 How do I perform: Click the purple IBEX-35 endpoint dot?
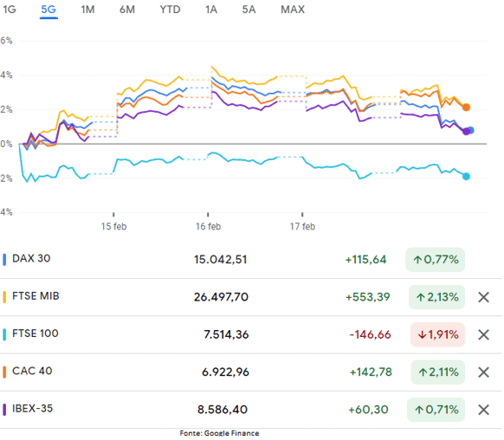[466, 131]
